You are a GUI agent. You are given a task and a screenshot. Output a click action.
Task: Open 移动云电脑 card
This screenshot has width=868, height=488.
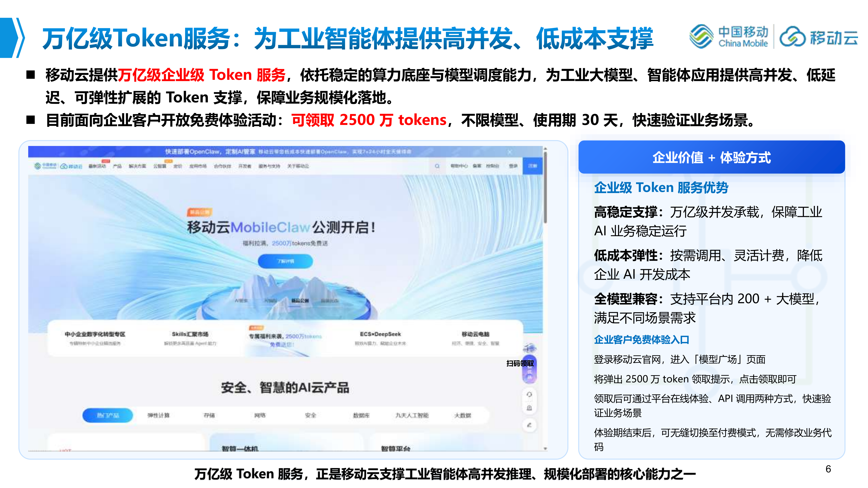click(x=475, y=338)
